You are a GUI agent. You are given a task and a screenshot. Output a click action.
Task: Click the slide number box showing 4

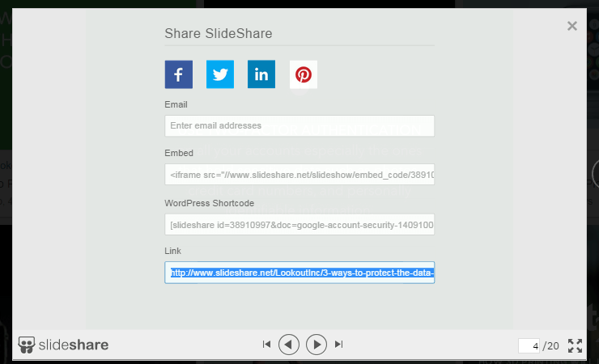pos(529,345)
